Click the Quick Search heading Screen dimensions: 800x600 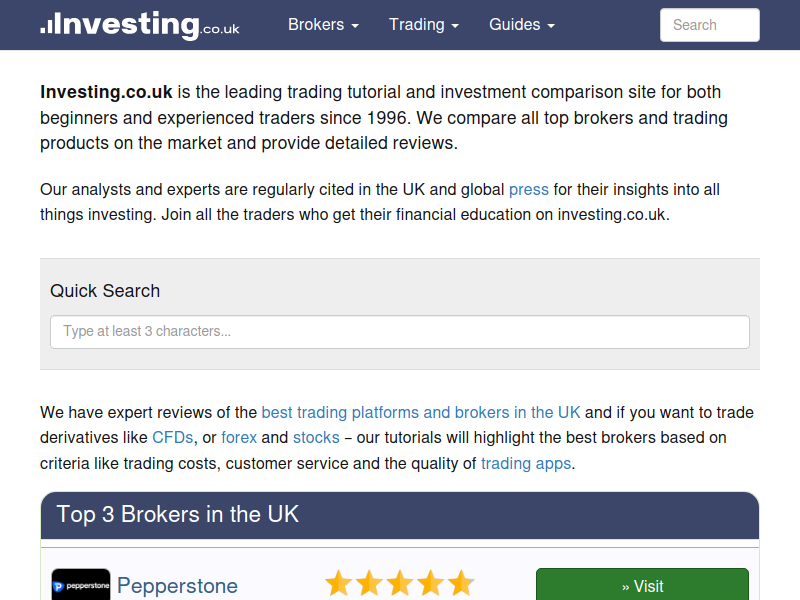point(105,291)
